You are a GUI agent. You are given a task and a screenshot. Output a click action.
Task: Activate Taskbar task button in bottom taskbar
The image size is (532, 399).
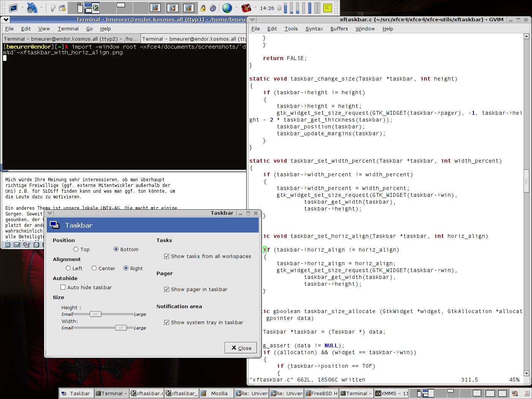pyautogui.click(x=76, y=393)
